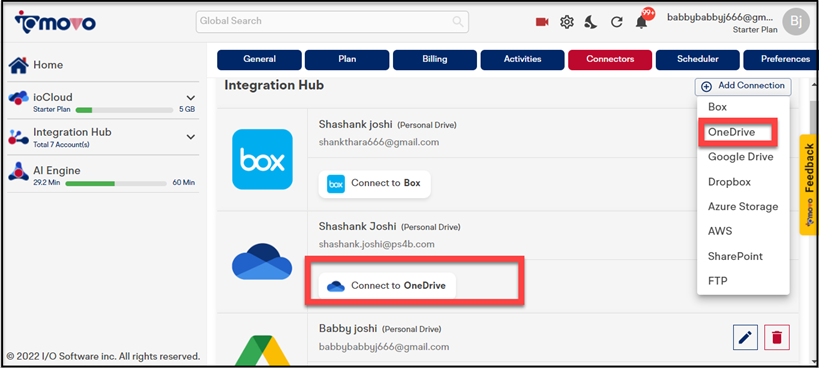This screenshot has height=368, width=819.
Task: Click the Bj user avatar
Action: [x=796, y=22]
